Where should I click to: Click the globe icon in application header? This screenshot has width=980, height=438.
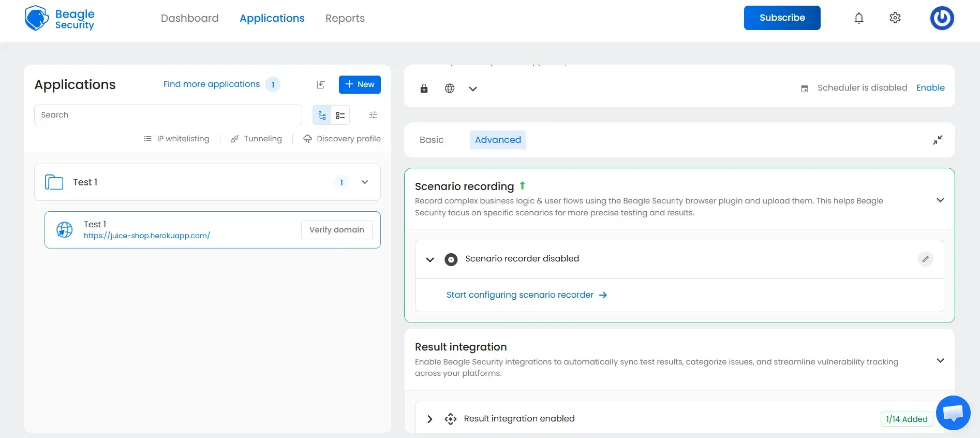coord(450,89)
